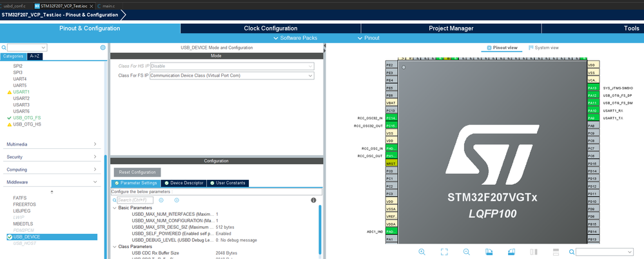644x259 pixels.
Task: Go to the previous search result arrow
Action: [x=161, y=200]
